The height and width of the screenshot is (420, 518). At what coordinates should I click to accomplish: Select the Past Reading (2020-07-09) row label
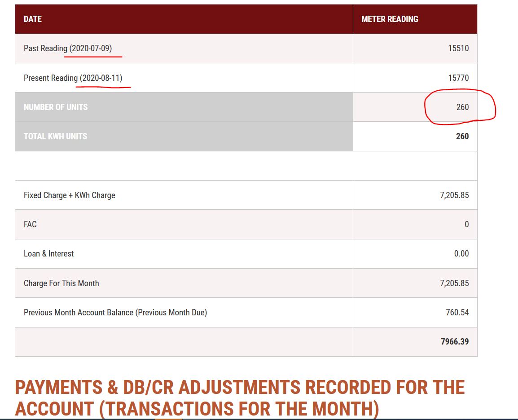point(68,48)
